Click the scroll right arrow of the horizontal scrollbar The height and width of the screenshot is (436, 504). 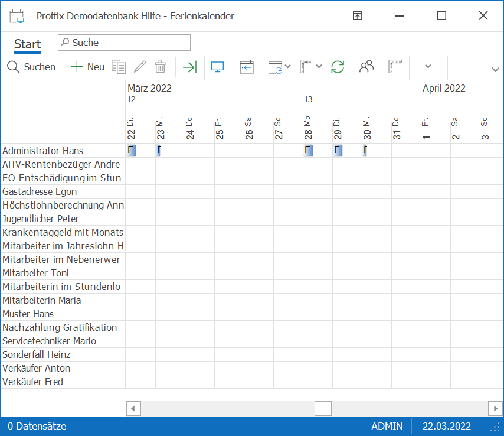pyautogui.click(x=495, y=409)
